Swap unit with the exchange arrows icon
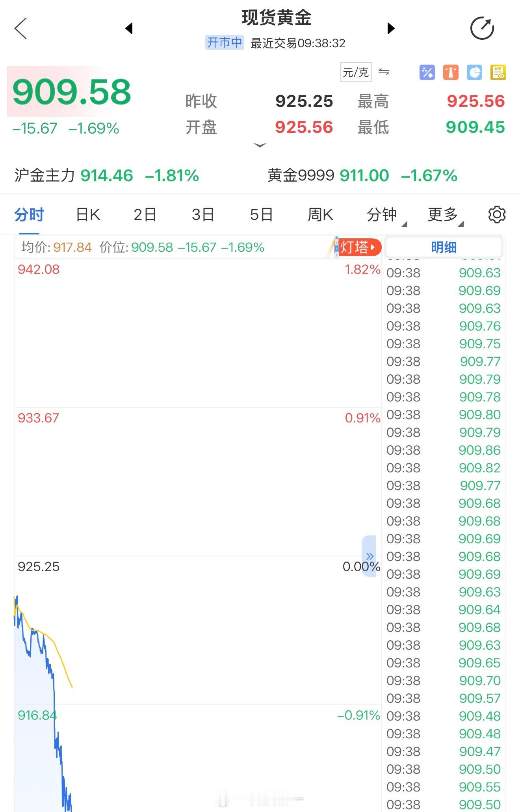This screenshot has height=812, width=520. (x=384, y=72)
